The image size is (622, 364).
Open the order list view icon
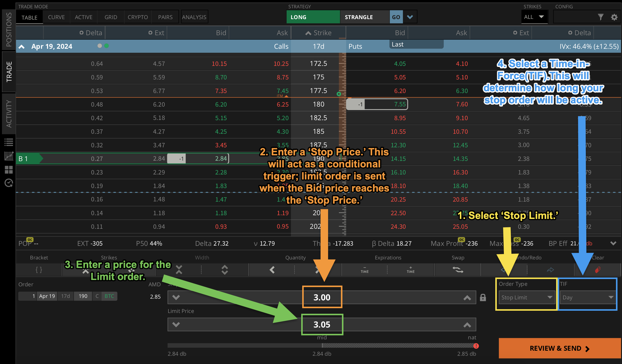9,142
